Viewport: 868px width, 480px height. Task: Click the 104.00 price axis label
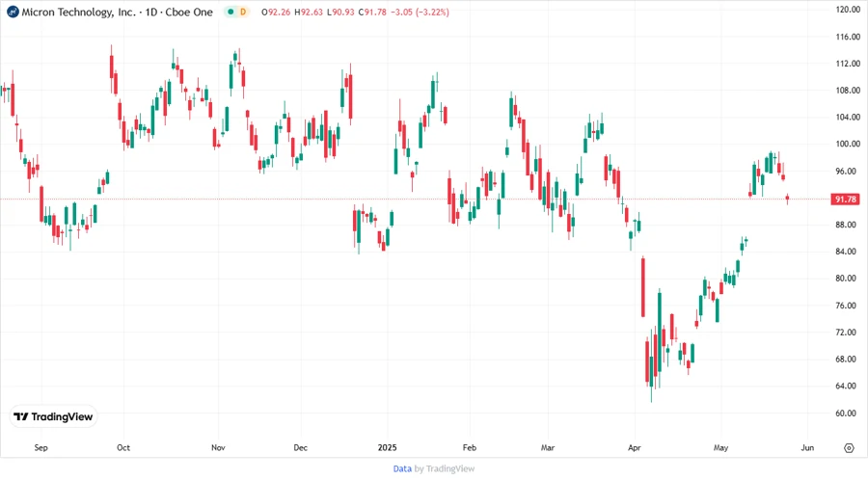848,118
